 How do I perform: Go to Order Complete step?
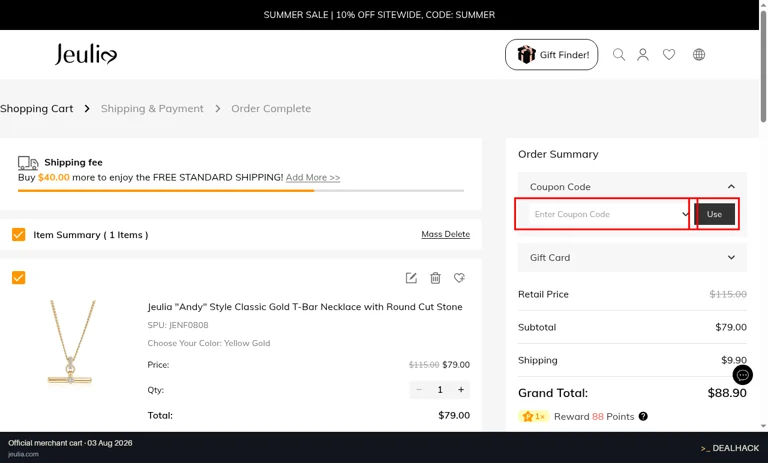click(x=271, y=108)
